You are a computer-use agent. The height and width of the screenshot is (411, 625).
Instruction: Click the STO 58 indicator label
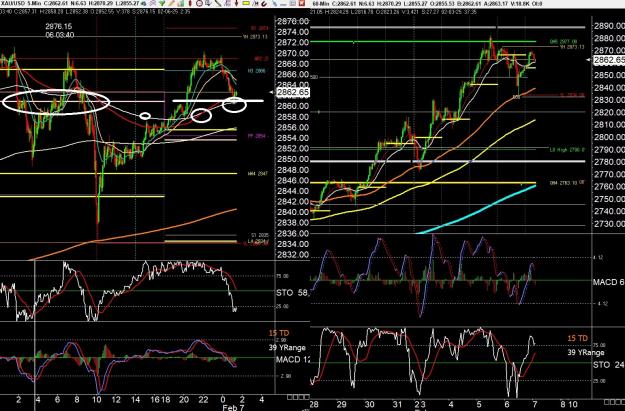(x=293, y=293)
